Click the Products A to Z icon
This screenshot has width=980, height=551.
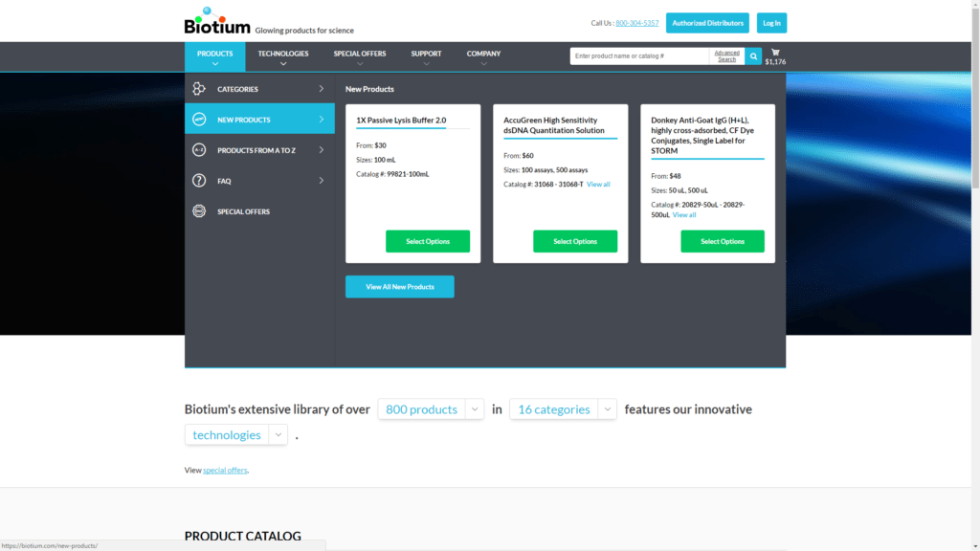(x=199, y=150)
